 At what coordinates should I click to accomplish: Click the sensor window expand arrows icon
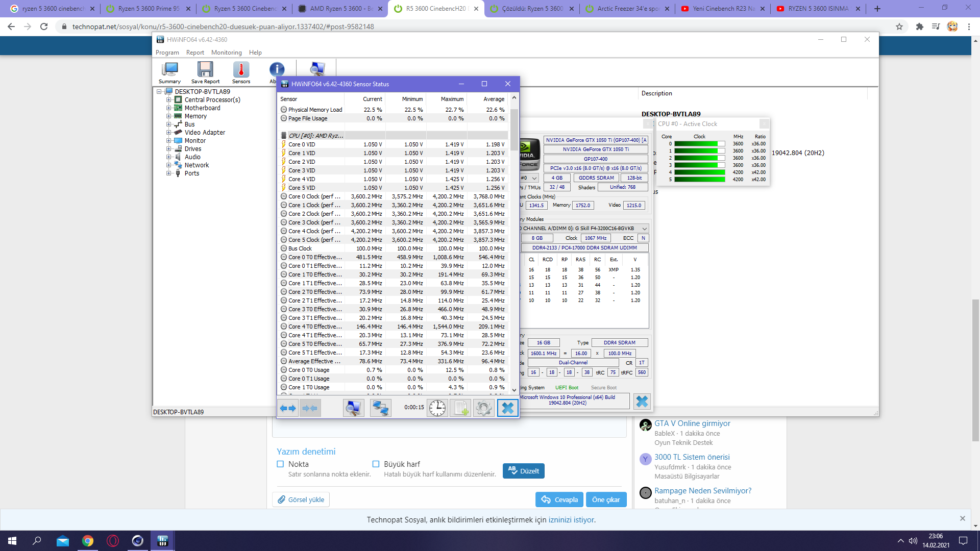[288, 408]
